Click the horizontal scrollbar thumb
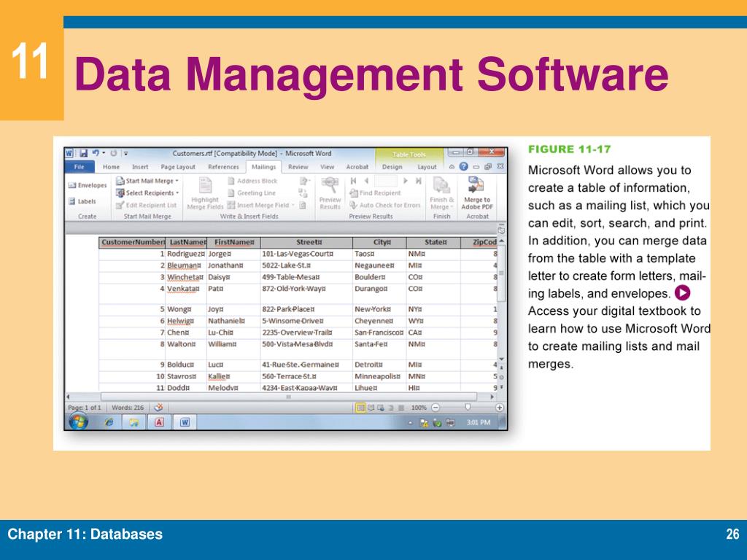 pos(289,397)
